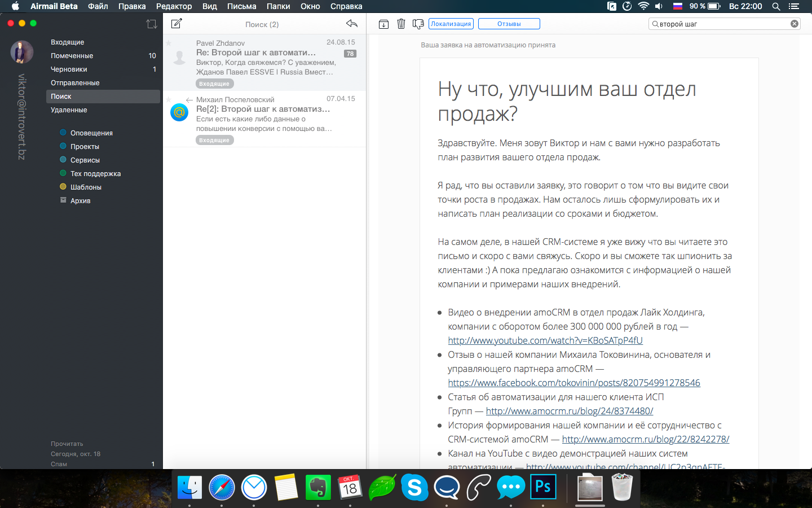
Task: Open the Re[2] email from Михаил Поспеловский
Action: pos(264,119)
